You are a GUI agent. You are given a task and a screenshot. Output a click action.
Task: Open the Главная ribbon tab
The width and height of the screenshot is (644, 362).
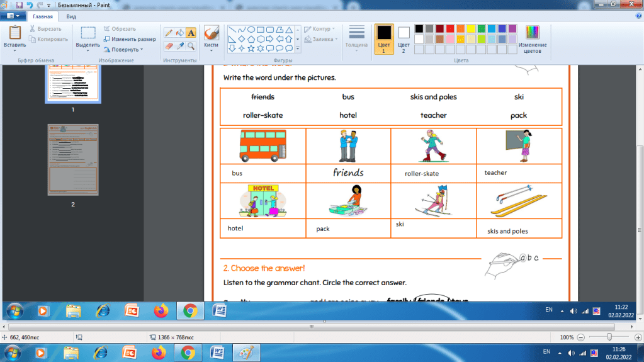point(43,16)
